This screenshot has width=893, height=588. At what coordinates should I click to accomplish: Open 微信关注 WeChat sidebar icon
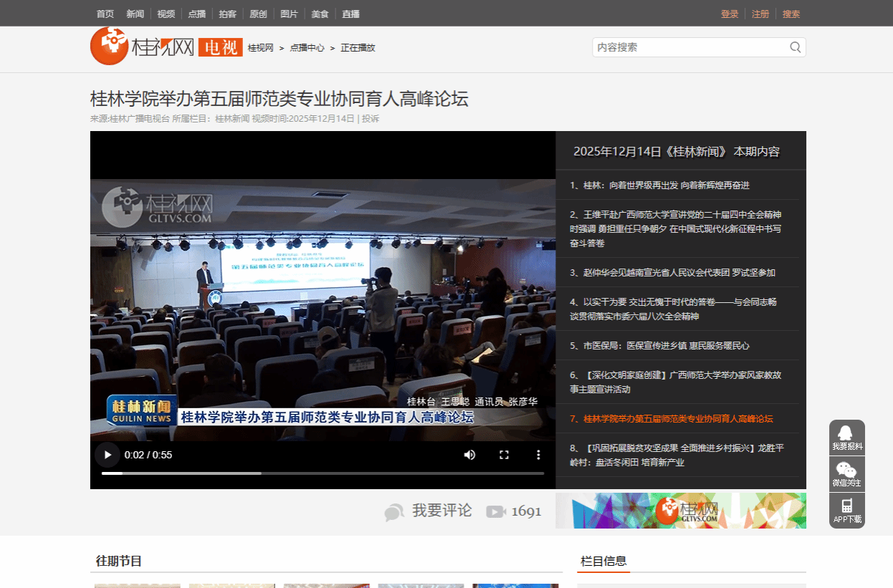point(846,473)
